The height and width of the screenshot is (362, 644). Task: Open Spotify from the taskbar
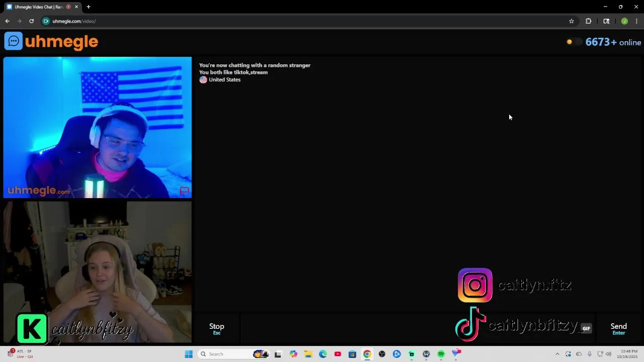pyautogui.click(x=441, y=354)
